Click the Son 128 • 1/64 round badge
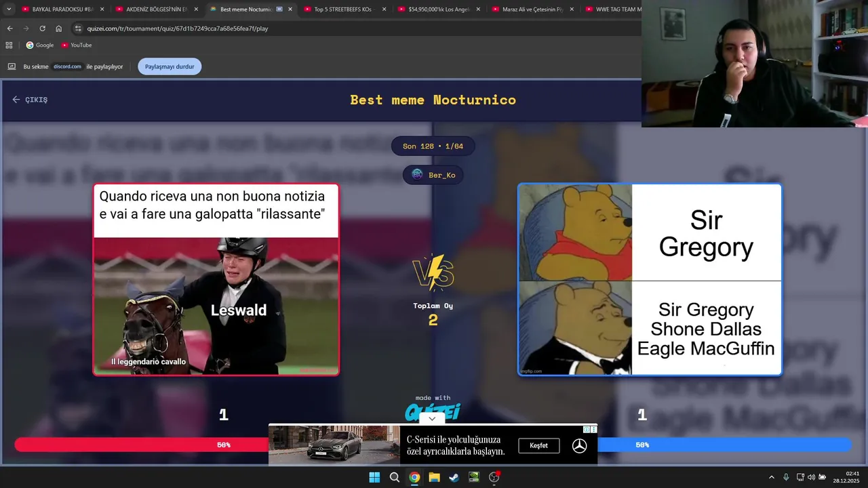This screenshot has height=488, width=868. coord(433,146)
